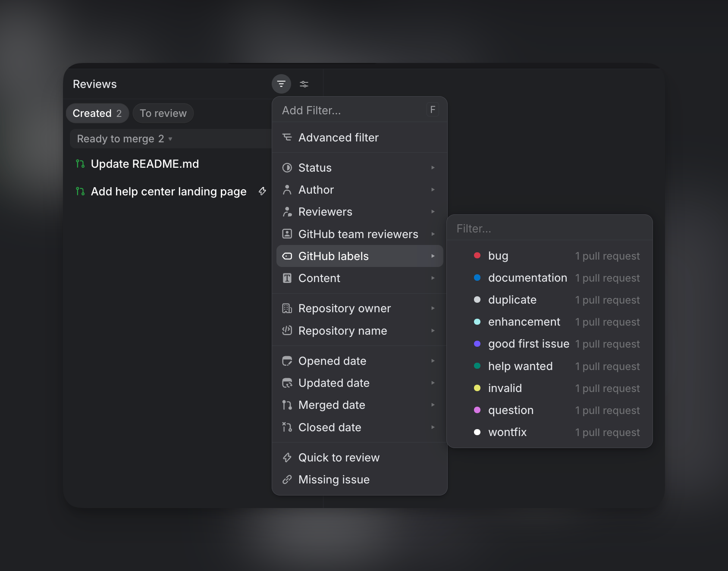
Task: Click the pull request icon beside Update README.md
Action: [80, 164]
